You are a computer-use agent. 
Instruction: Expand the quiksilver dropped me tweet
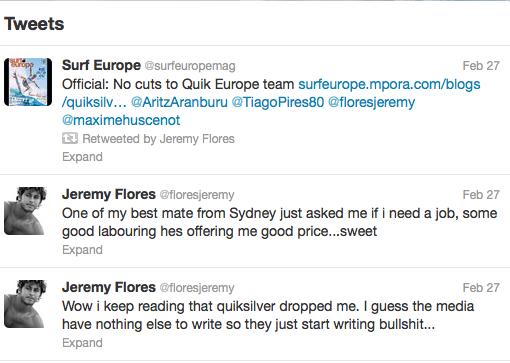[x=82, y=343]
